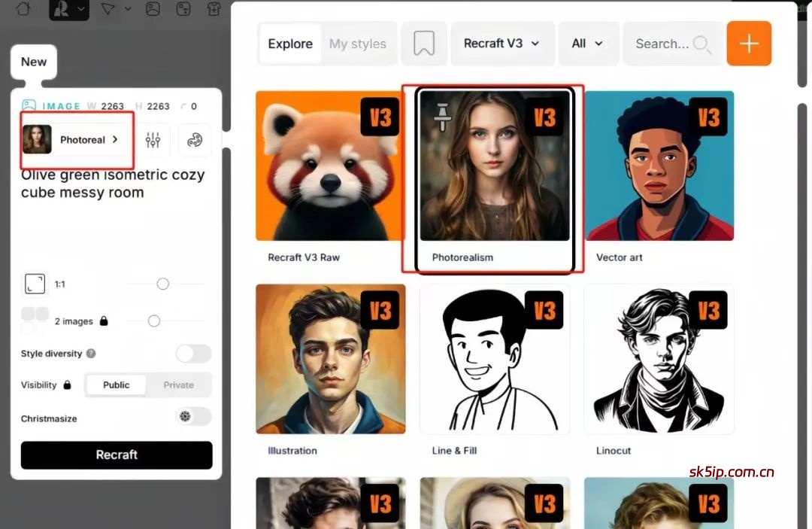Expand the Recraft V3 model dropdown
Viewport: 812px width, 529px height.
pos(501,44)
